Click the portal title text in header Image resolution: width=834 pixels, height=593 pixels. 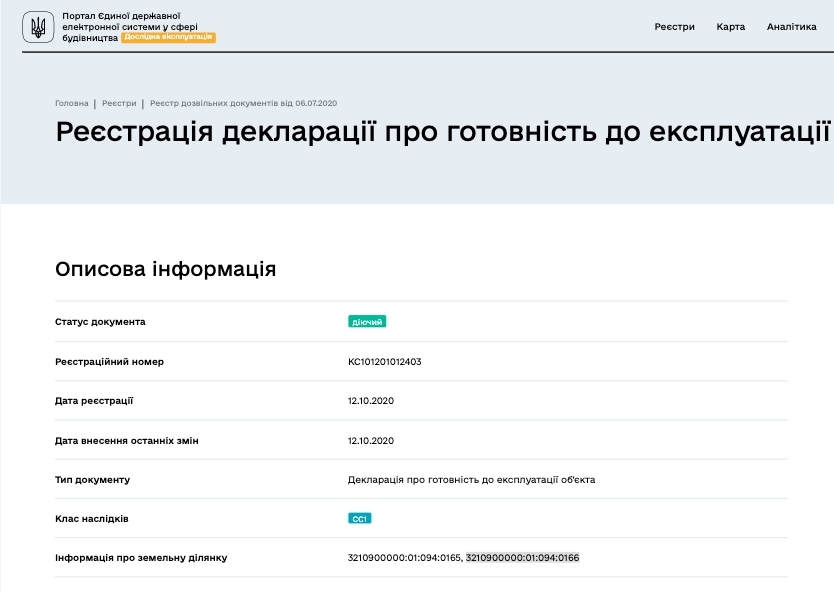click(130, 27)
